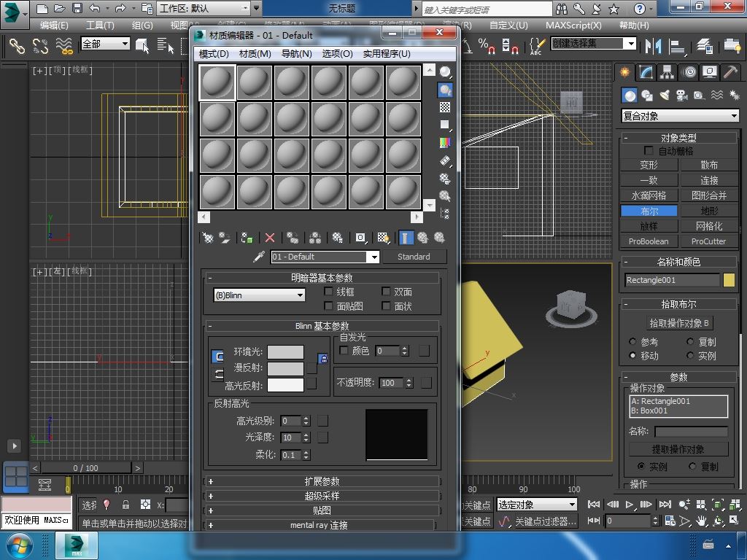Select the Geometry category sphere icon
Image resolution: width=747 pixels, height=560 pixels.
[630, 96]
